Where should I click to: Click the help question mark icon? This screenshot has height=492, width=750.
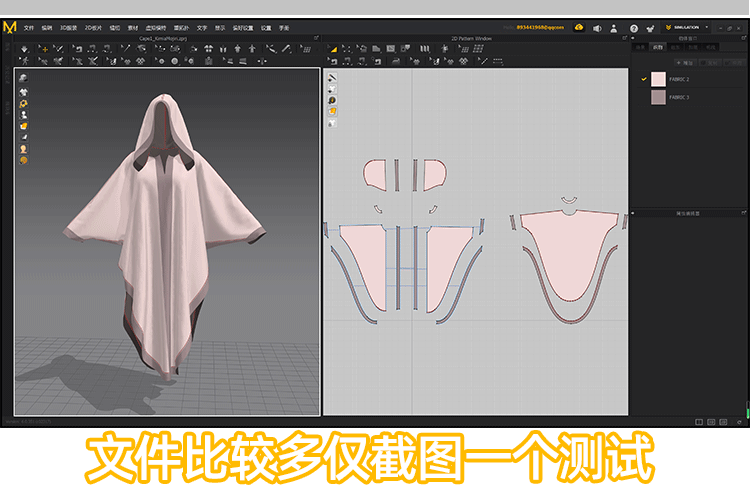[x=633, y=28]
